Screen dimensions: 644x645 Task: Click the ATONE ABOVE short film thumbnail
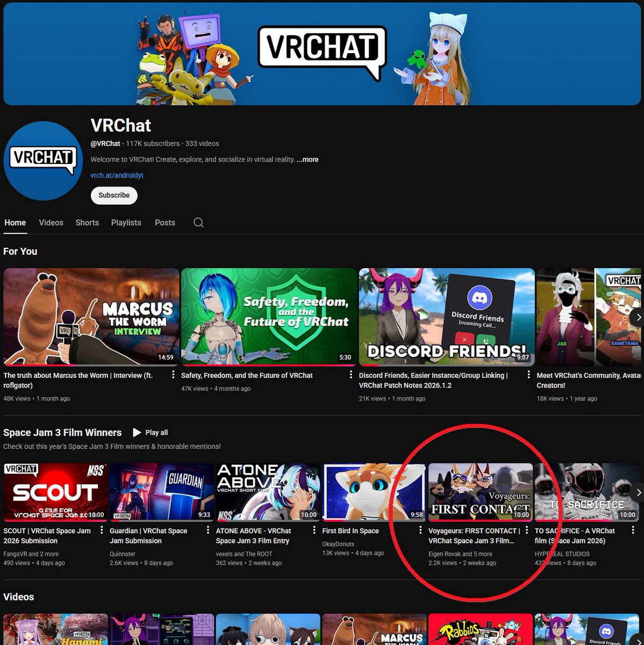pos(268,492)
